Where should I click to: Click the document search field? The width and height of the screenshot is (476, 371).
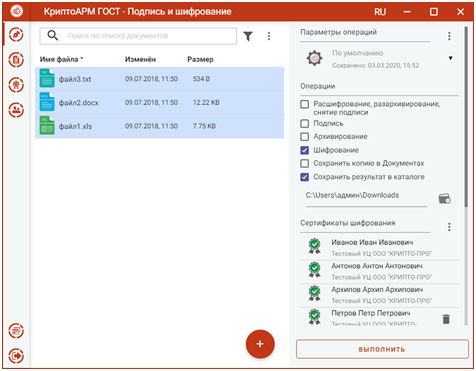(x=138, y=36)
